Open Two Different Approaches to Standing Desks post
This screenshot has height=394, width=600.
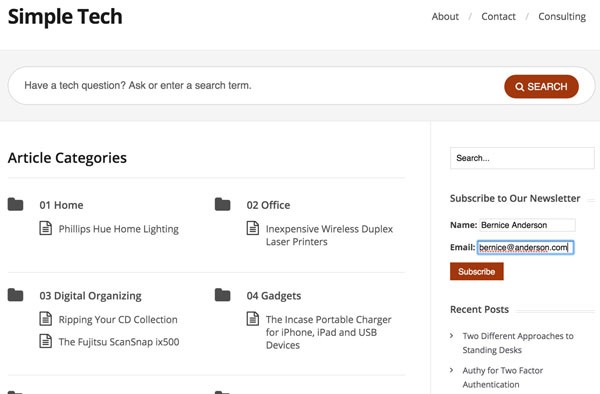click(518, 343)
